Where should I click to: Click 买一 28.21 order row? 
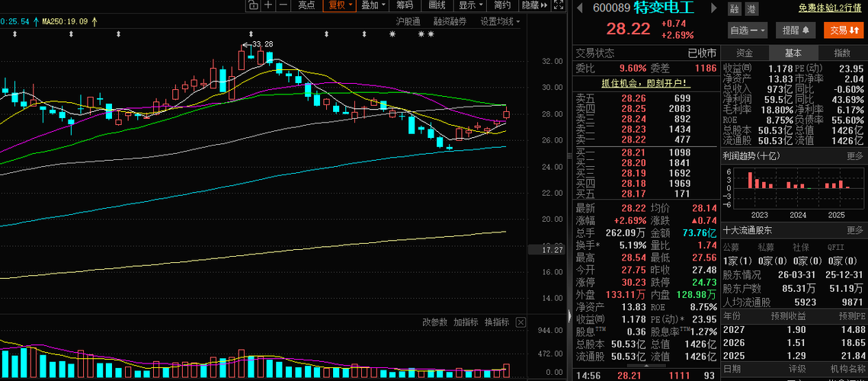pos(645,153)
